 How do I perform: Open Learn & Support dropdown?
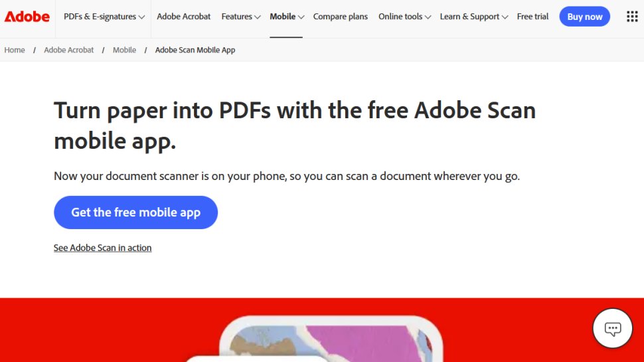point(473,17)
